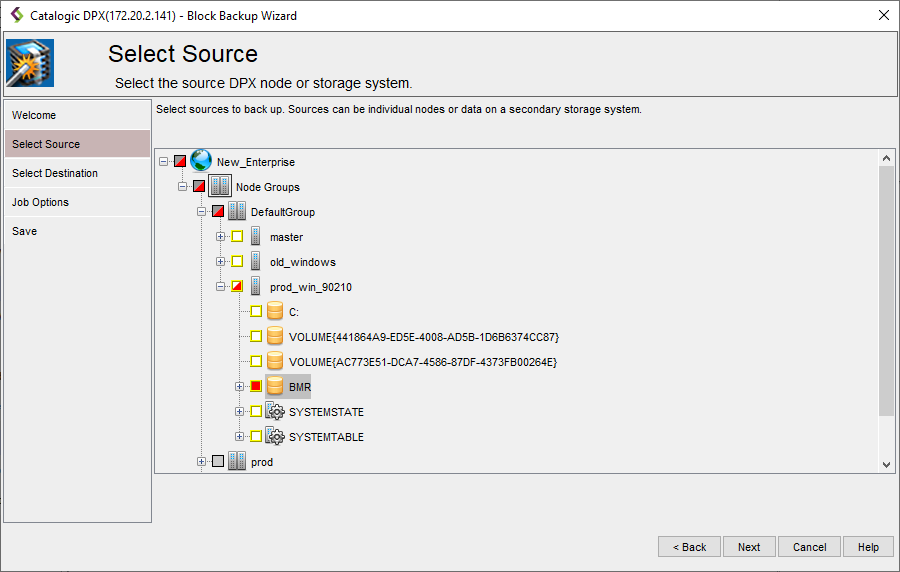Viewport: 900px width, 572px height.
Task: Go to Select Destination step
Action: click(x=55, y=173)
